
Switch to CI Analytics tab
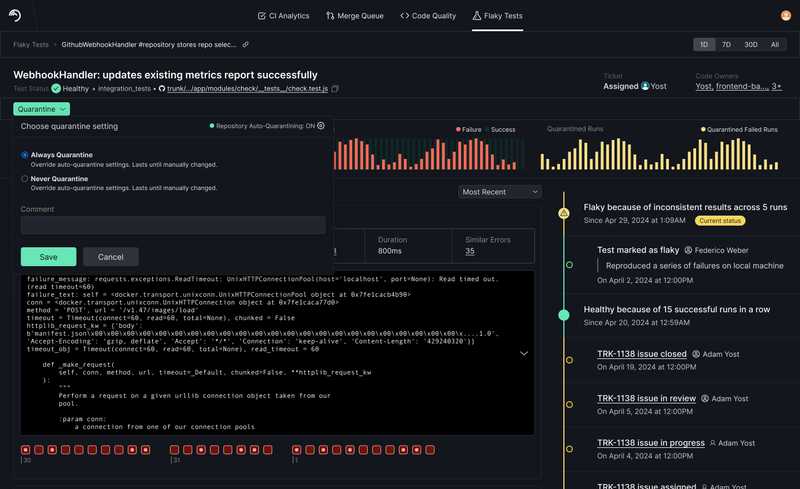click(x=283, y=16)
